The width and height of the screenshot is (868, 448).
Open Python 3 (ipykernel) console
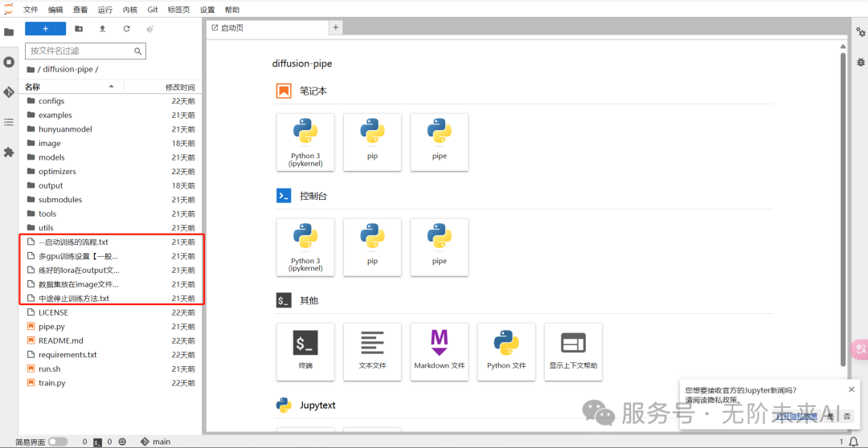[305, 247]
